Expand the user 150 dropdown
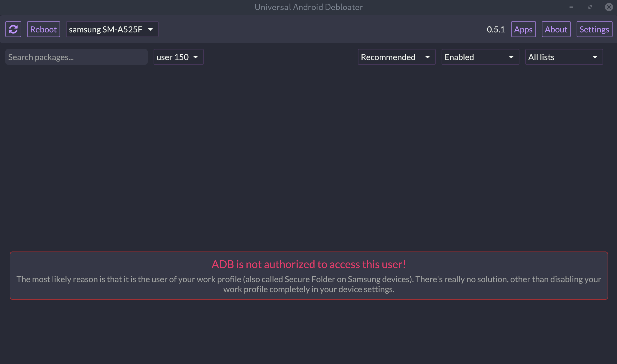The image size is (617, 364). click(x=178, y=57)
